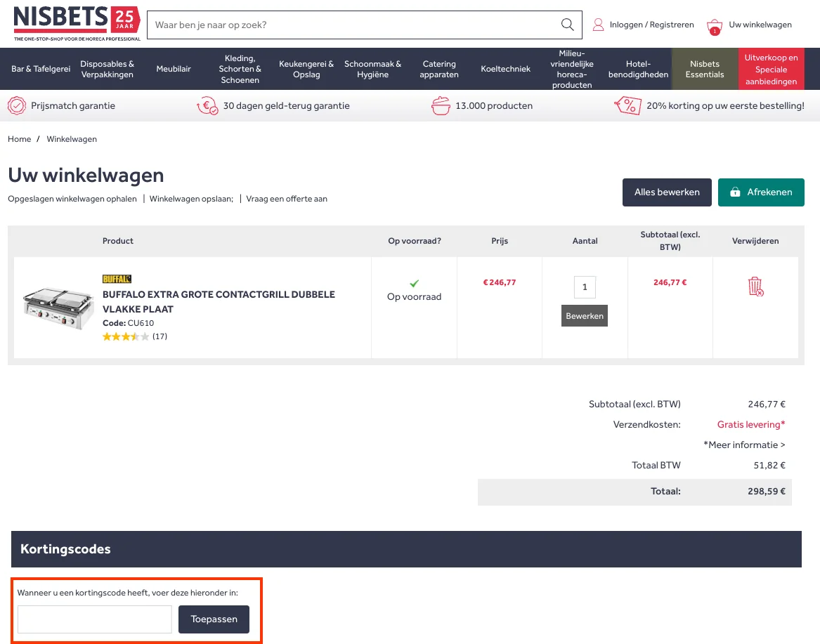Open the contactgrill product thumbnail
Image resolution: width=820 pixels, height=644 pixels.
[x=58, y=308]
